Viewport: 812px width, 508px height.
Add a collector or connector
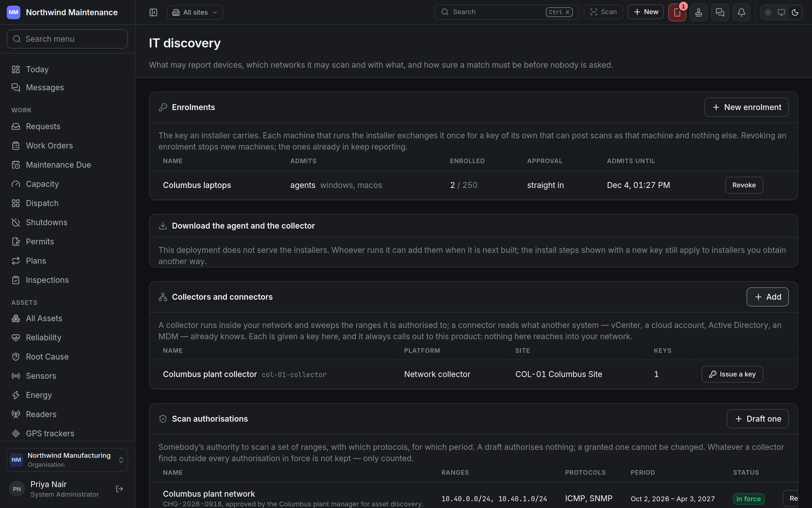point(767,297)
